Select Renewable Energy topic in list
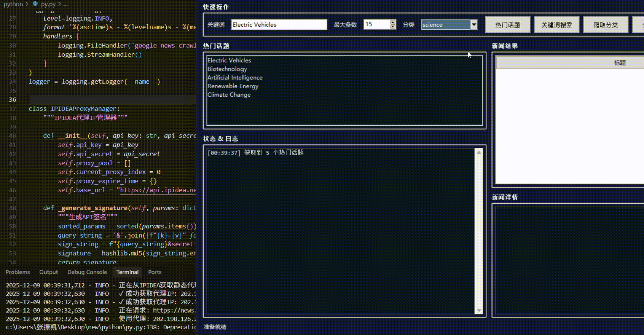Screen dimensions: 644x335 click(x=233, y=86)
